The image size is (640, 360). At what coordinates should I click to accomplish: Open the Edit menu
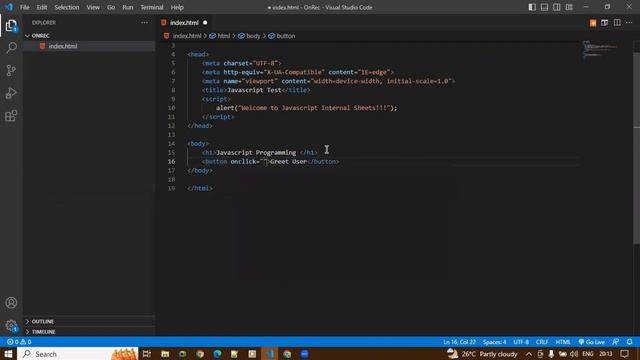coord(42,7)
